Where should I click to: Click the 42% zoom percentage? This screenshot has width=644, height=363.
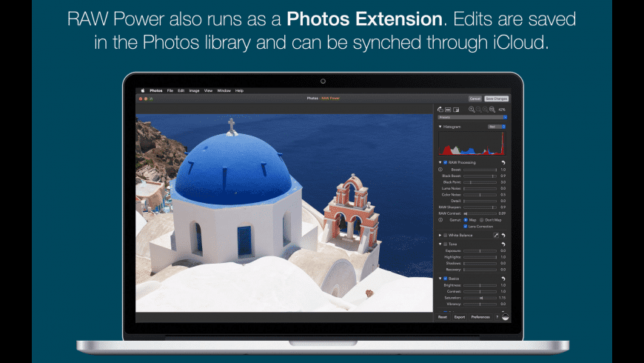pyautogui.click(x=502, y=110)
